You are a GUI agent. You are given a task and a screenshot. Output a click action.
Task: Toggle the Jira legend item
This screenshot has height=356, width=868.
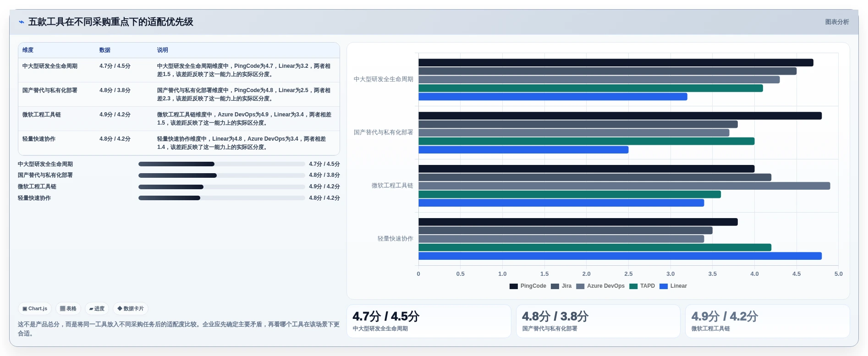point(561,286)
